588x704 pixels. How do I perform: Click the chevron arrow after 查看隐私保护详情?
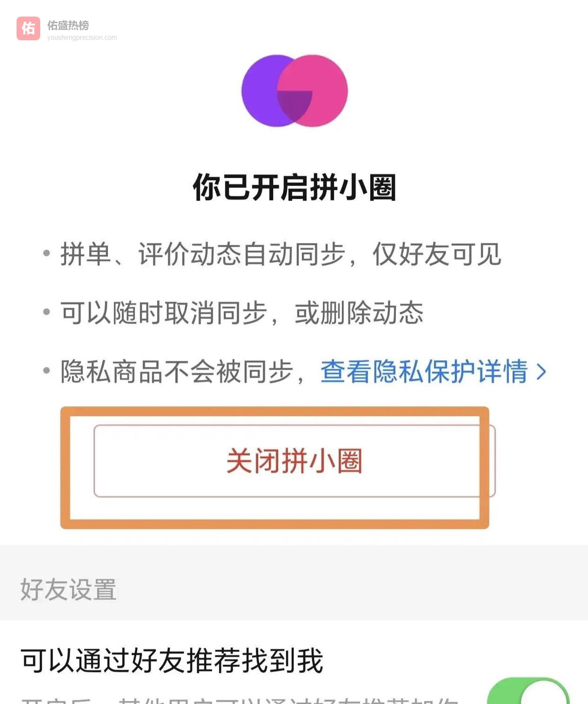pos(541,371)
